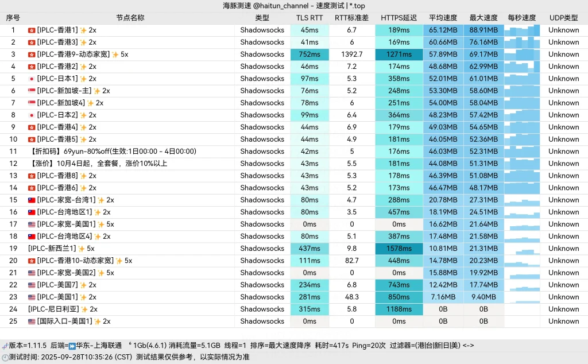Sort by the 最大速度 column header
Image resolution: width=588 pixels, height=364 pixels.
(483, 17)
